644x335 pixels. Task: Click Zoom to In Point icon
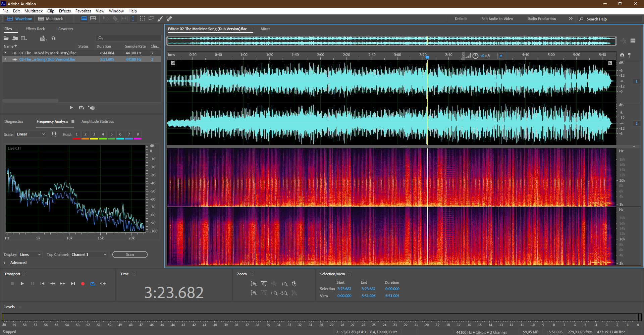tap(274, 293)
